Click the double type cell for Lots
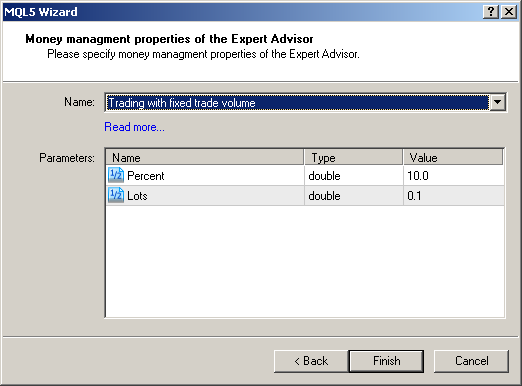 (x=353, y=196)
